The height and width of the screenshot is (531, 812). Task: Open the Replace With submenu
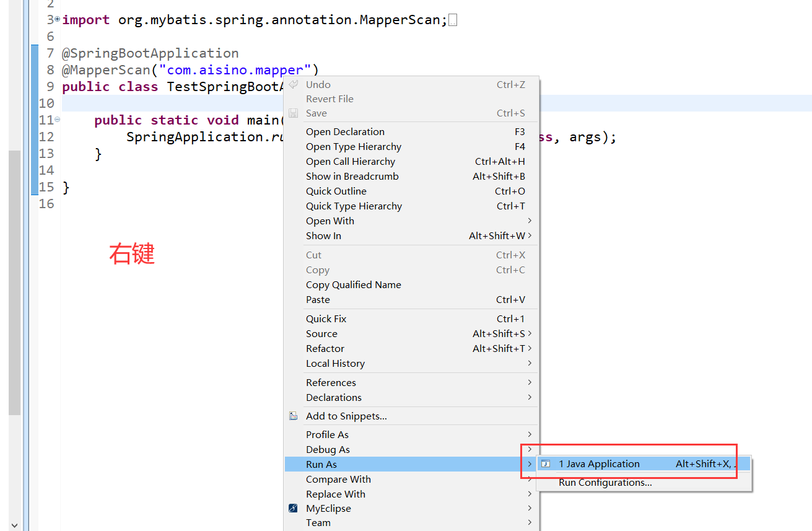[x=412, y=494]
